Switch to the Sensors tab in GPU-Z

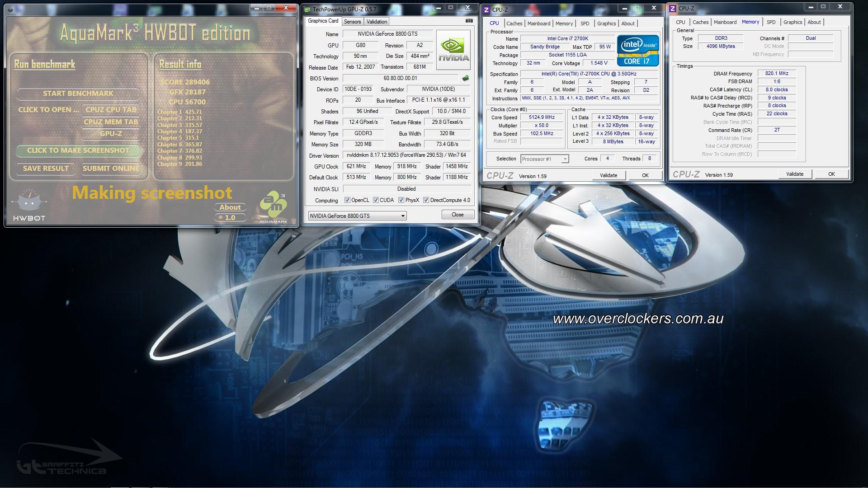352,22
